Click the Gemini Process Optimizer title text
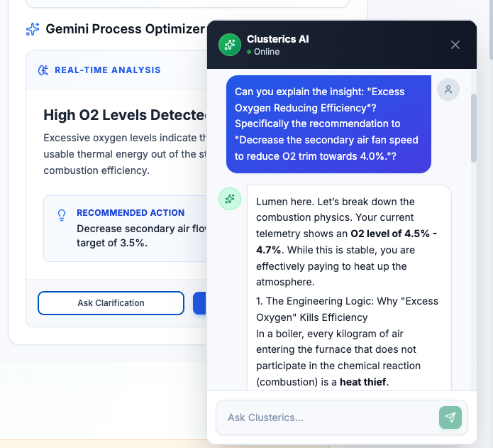The height and width of the screenshot is (448, 493). coord(125,29)
